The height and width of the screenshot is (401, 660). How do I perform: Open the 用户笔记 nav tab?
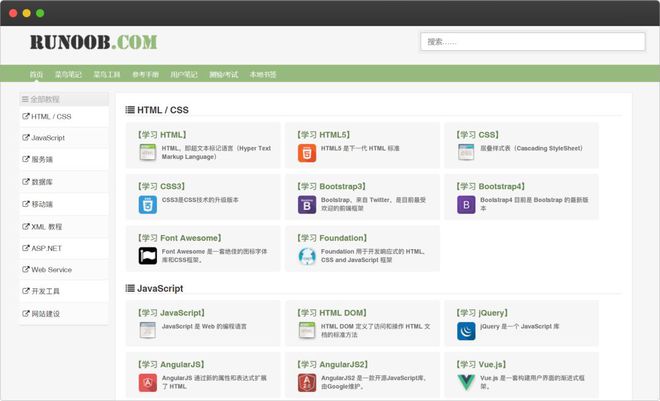[184, 74]
